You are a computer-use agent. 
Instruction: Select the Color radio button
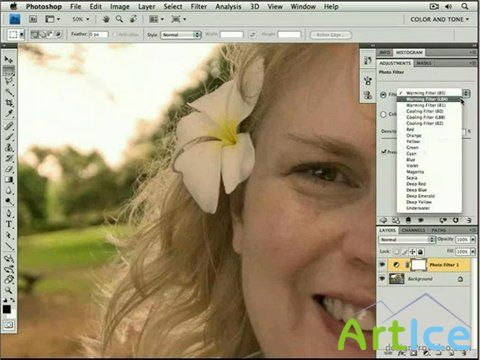click(x=383, y=114)
